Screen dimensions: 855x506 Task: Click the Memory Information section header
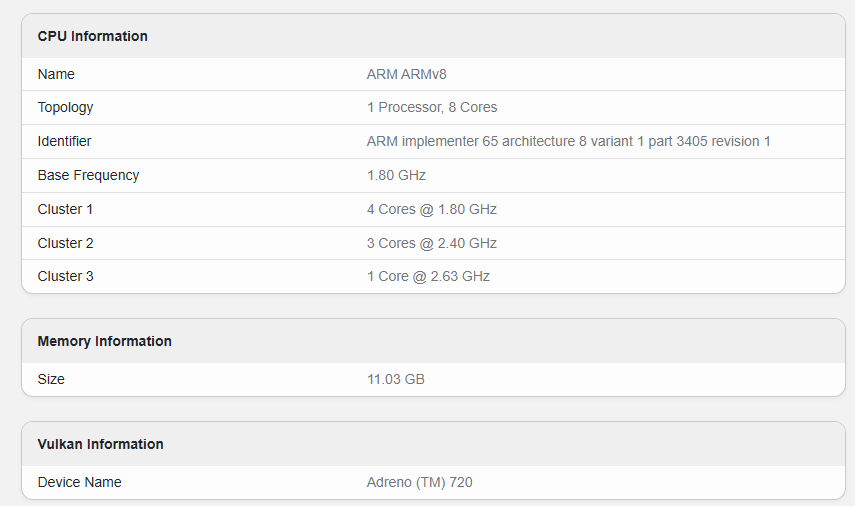[x=105, y=341]
